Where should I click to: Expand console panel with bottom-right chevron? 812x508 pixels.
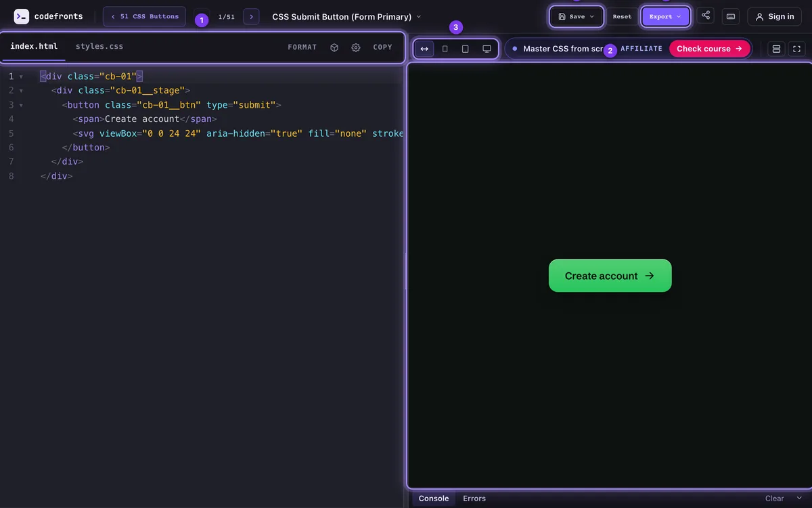tap(799, 498)
